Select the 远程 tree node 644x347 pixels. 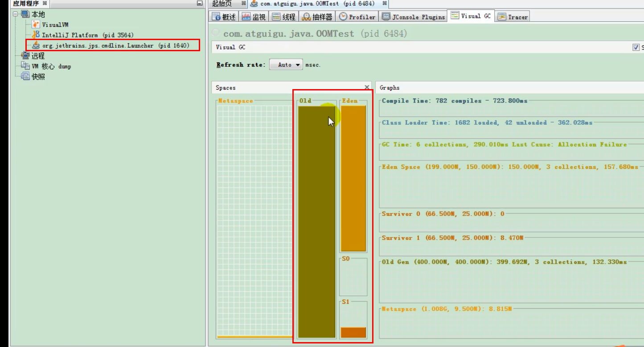[x=38, y=56]
